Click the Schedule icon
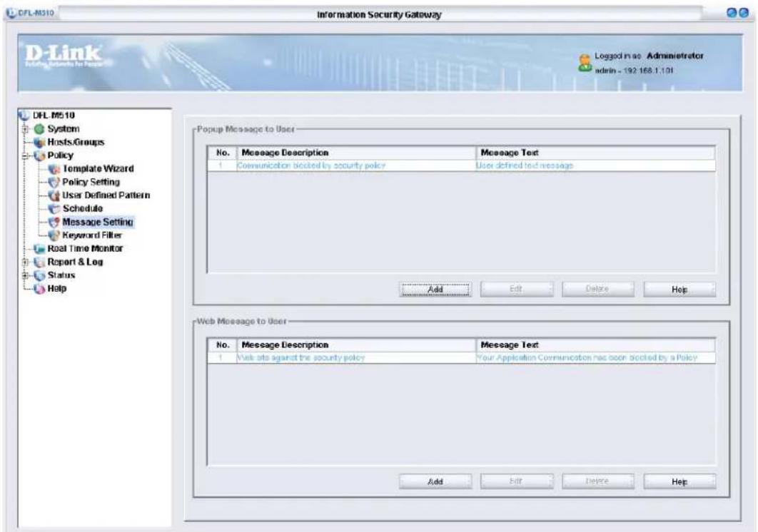Viewport: 758px width, 532px height. [x=54, y=209]
